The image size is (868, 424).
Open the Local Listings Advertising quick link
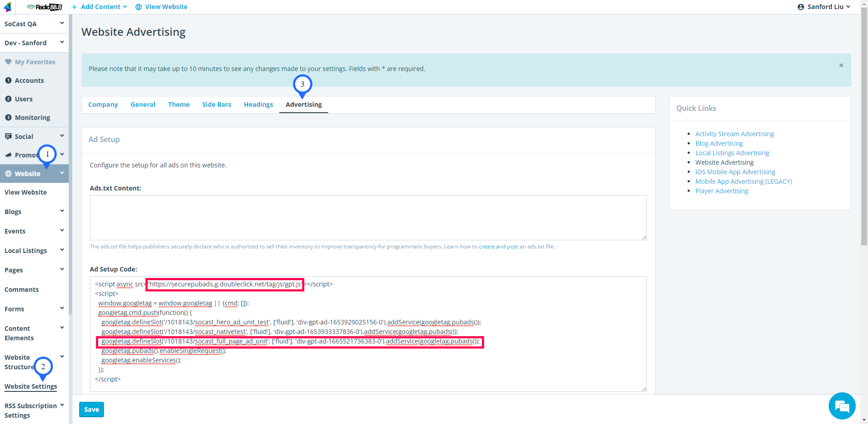[732, 153]
